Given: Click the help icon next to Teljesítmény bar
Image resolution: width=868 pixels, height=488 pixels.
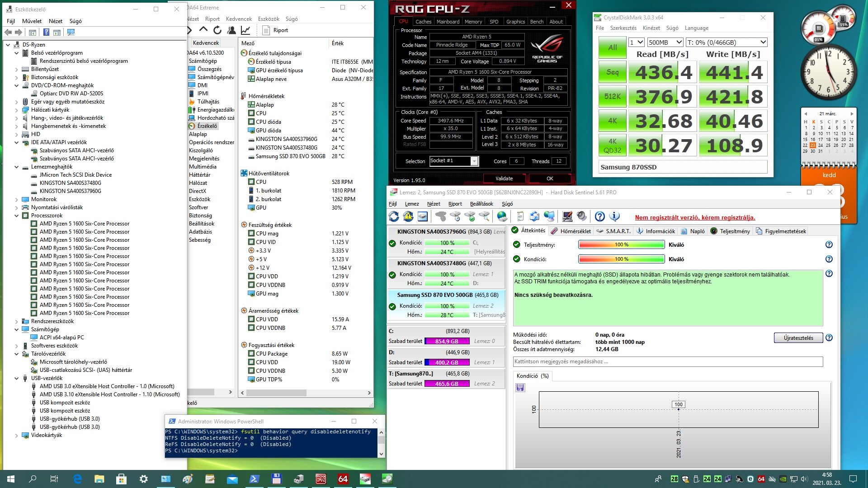Looking at the screenshot, I should pos(829,244).
